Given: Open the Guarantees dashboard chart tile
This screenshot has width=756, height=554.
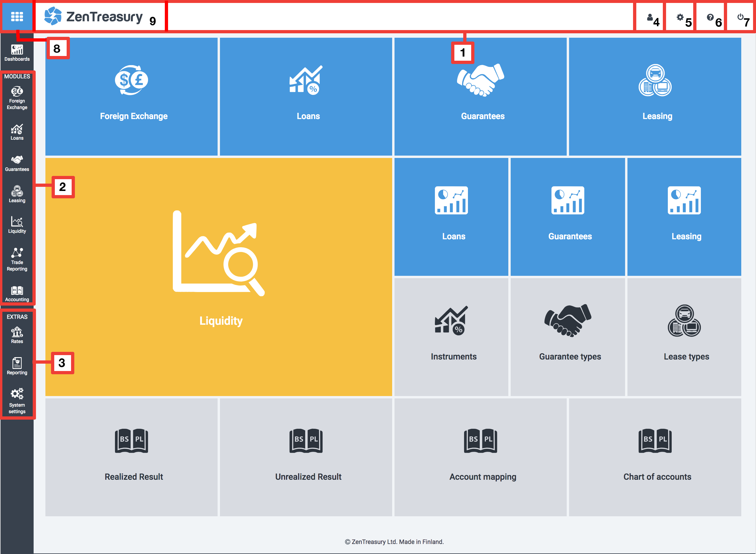Looking at the screenshot, I should (x=567, y=216).
